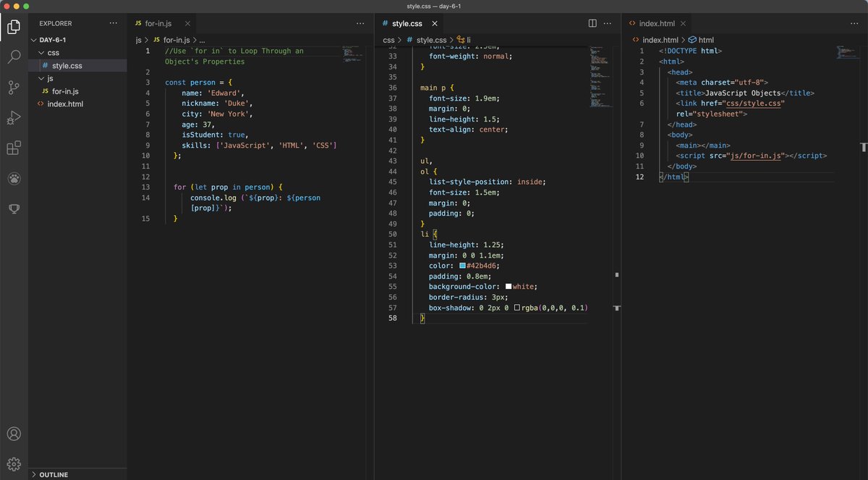
Task: Click the minimap of style.css editor
Action: 600,76
